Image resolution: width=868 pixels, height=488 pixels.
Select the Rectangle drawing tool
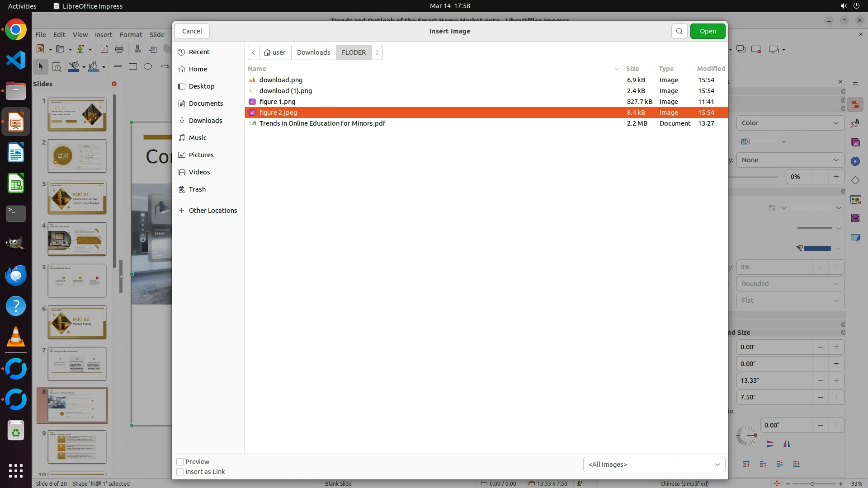tap(133, 66)
